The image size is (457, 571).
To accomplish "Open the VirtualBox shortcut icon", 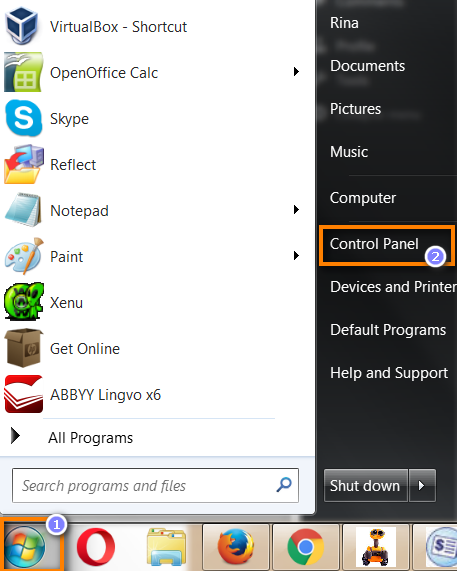I will point(22,25).
